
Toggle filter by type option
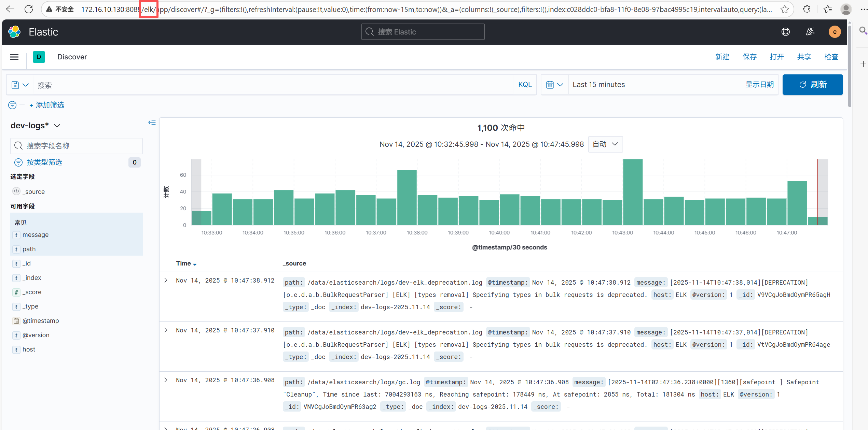tap(44, 162)
